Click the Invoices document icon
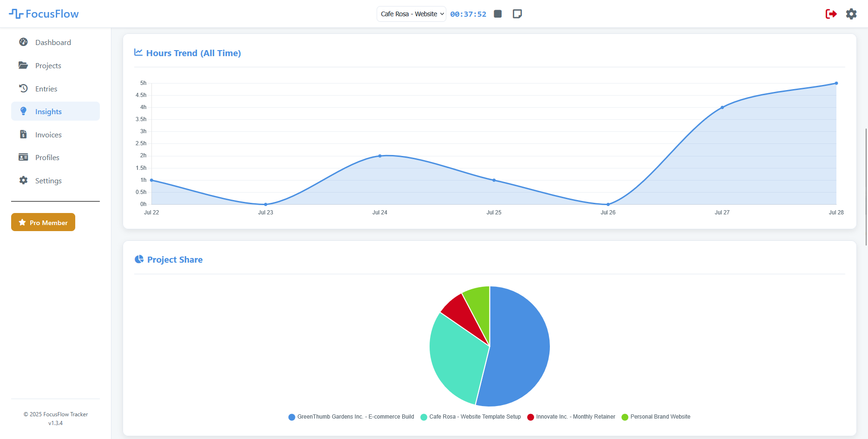Image resolution: width=868 pixels, height=439 pixels. pos(23,135)
